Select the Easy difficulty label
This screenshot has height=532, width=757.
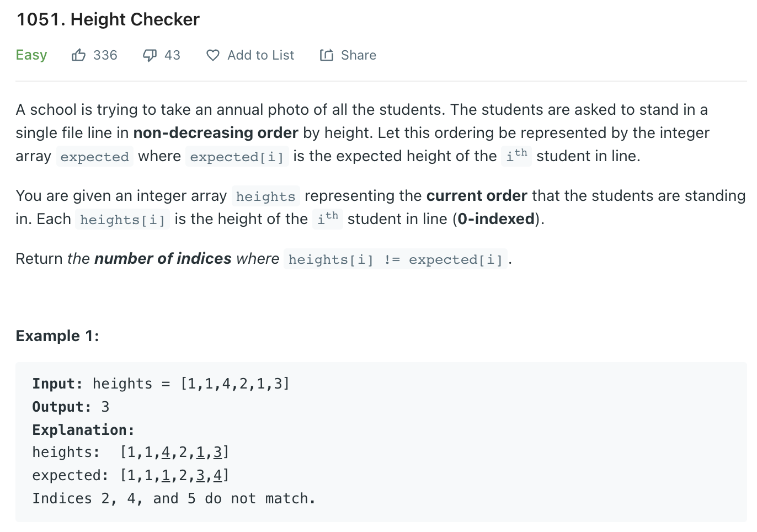31,55
